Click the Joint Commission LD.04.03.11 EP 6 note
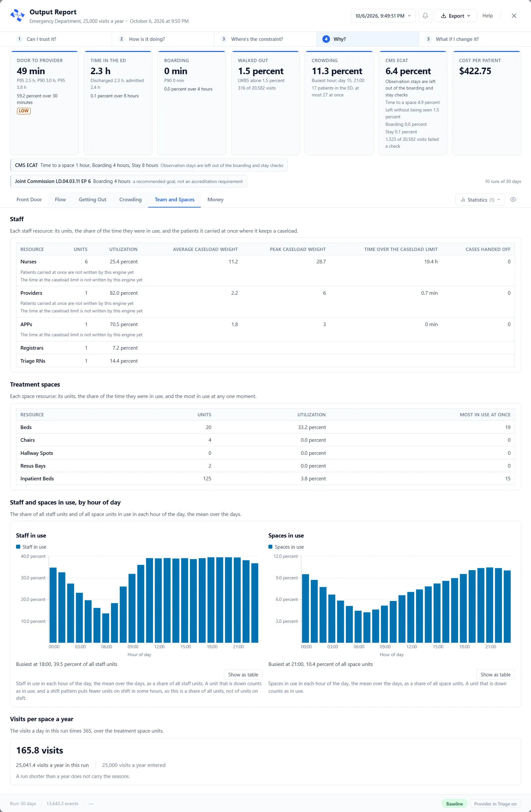 [128, 181]
